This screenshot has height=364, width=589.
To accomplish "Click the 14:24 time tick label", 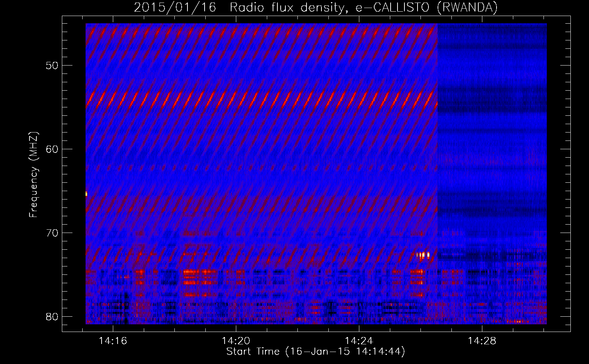I will (x=359, y=341).
